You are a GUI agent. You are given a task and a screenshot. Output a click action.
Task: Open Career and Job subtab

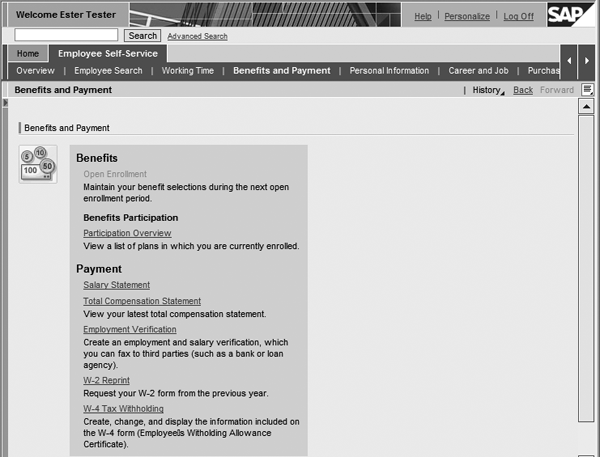pyautogui.click(x=478, y=71)
